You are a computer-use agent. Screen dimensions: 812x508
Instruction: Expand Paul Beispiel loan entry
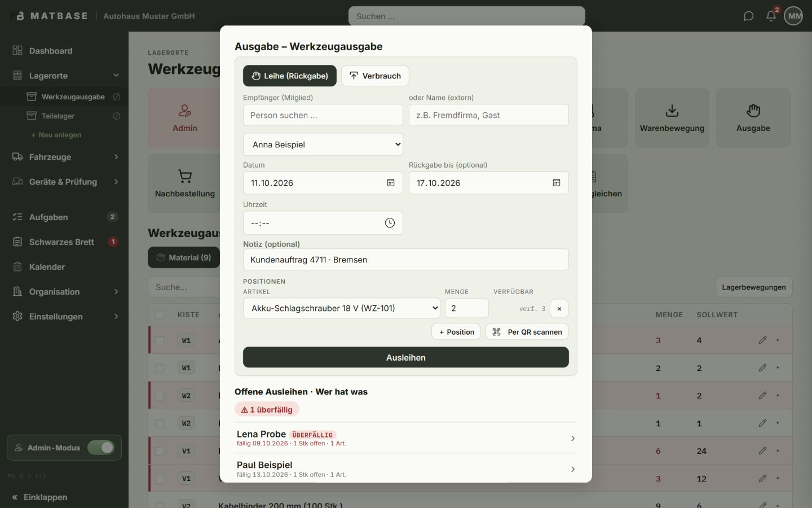pyautogui.click(x=406, y=469)
